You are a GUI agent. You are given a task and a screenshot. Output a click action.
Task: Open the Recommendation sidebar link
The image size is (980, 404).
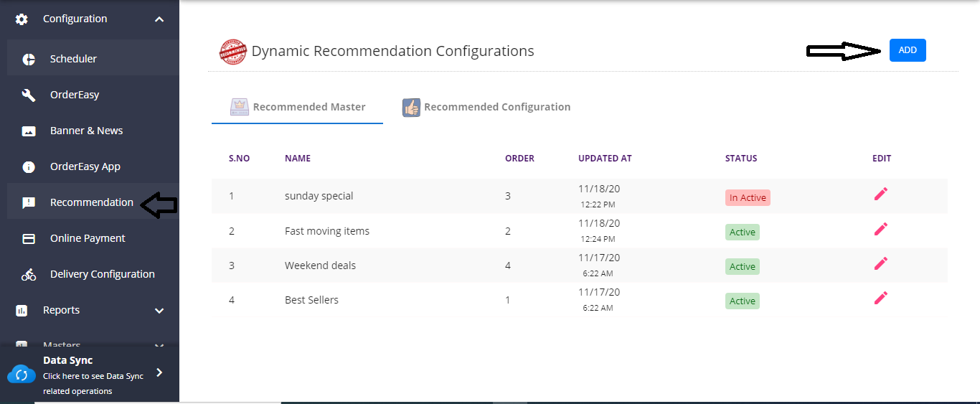pyautogui.click(x=91, y=202)
